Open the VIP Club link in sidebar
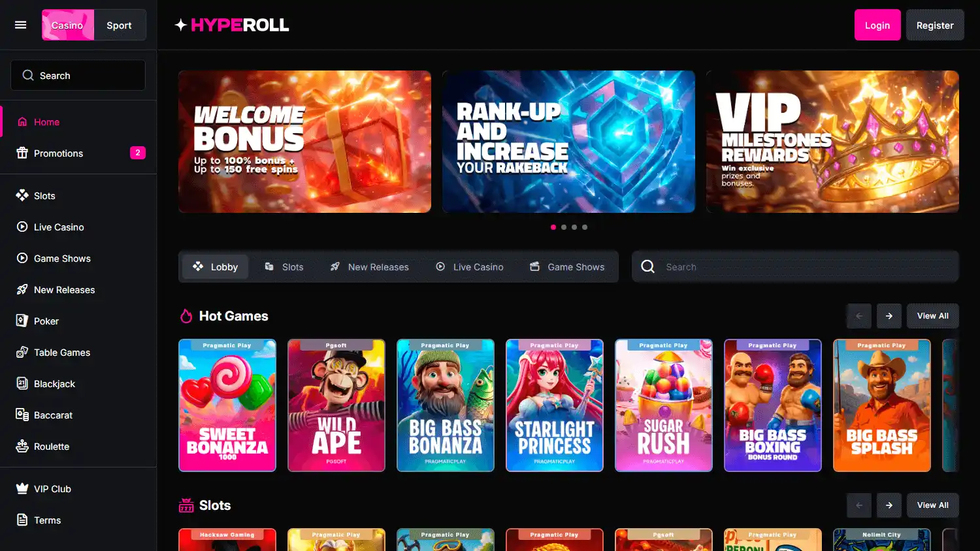Image resolution: width=980 pixels, height=551 pixels. click(52, 489)
